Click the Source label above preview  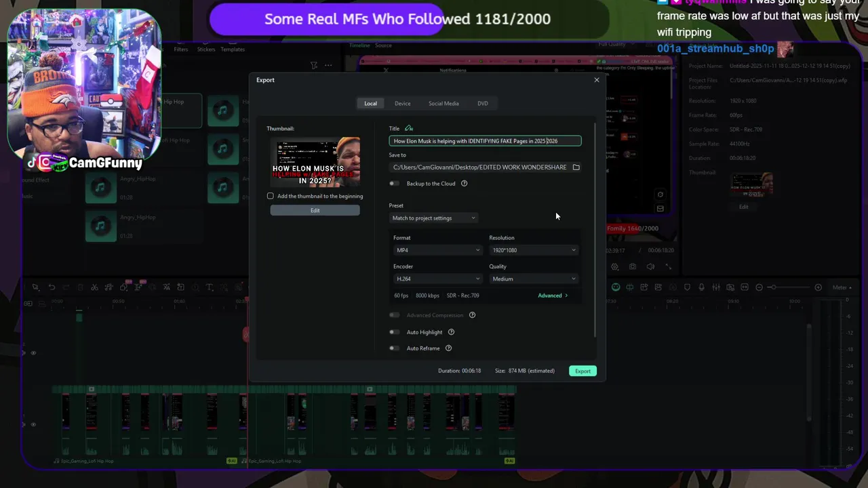pyautogui.click(x=383, y=45)
